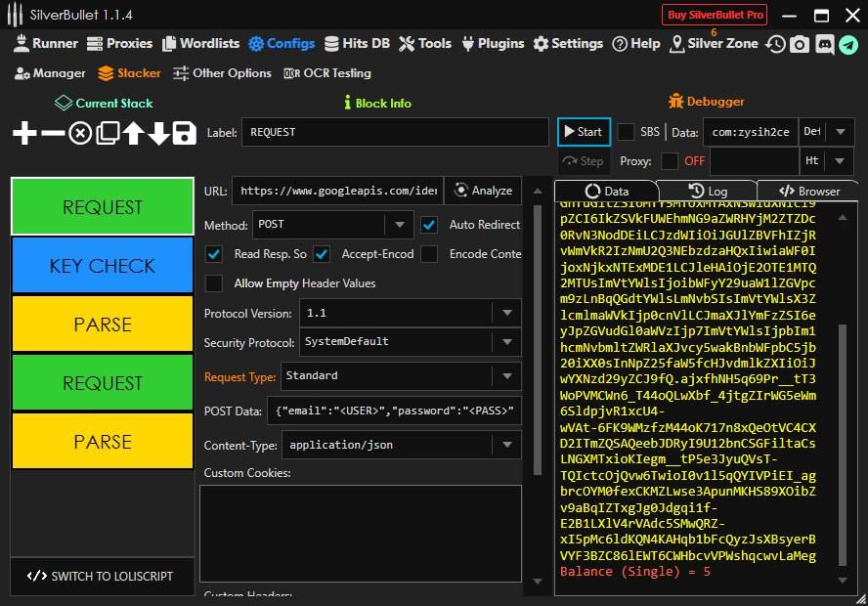Move the block down with arrow icon
Image resolution: width=868 pixels, height=606 pixels.
[x=159, y=133]
